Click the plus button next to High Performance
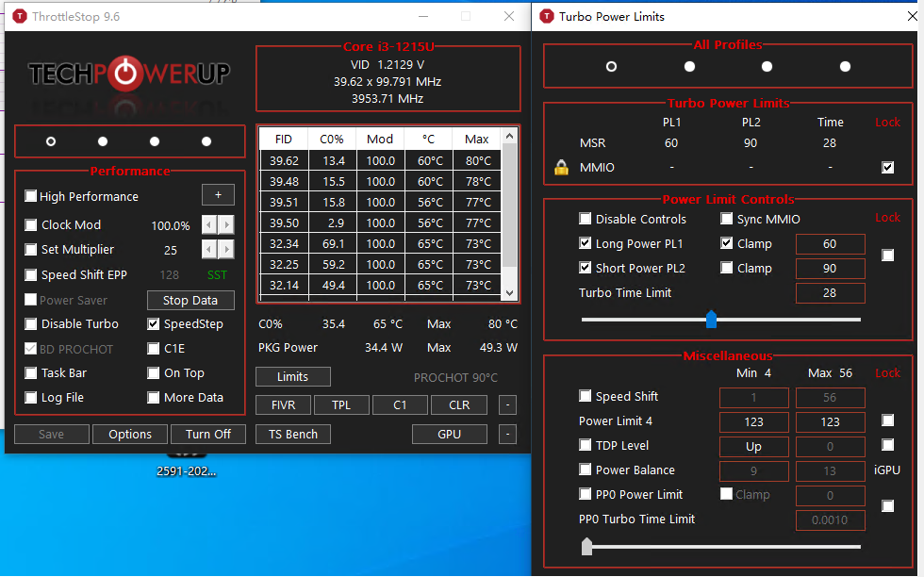The width and height of the screenshot is (924, 577). (x=218, y=195)
